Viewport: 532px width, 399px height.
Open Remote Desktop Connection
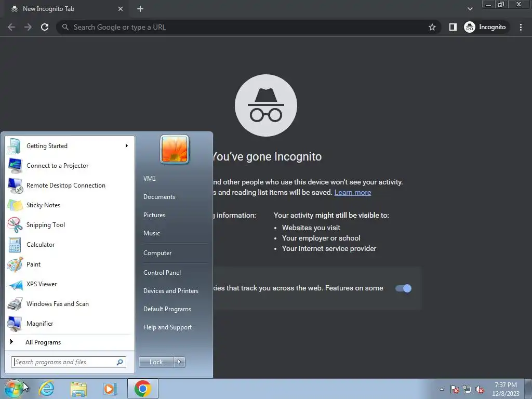coord(70,185)
